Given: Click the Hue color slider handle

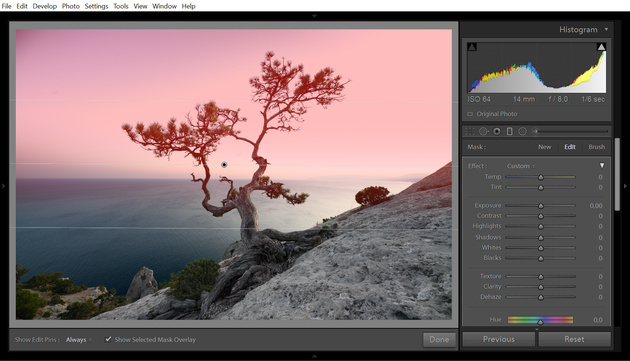Looking at the screenshot, I should coord(540,322).
